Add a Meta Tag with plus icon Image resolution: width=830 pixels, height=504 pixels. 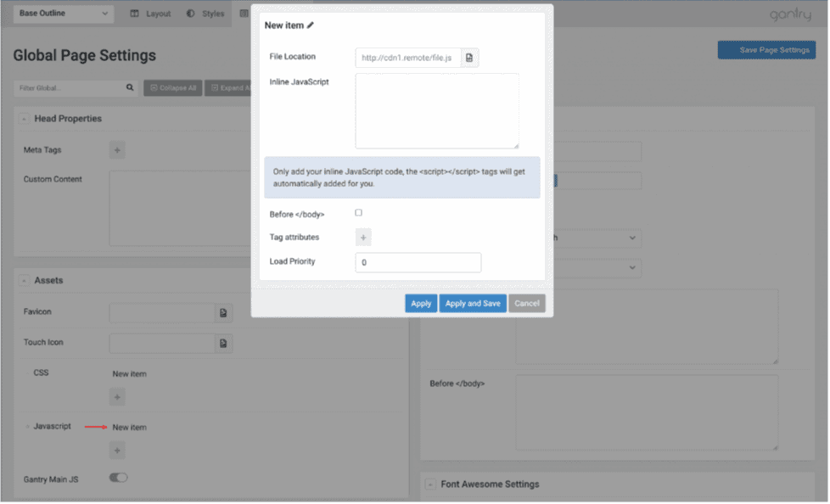118,151
